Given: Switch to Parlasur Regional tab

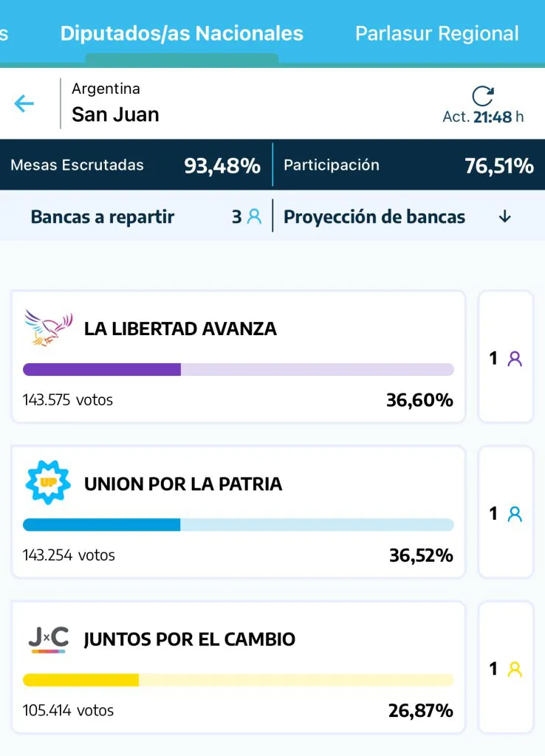Looking at the screenshot, I should [x=436, y=34].
